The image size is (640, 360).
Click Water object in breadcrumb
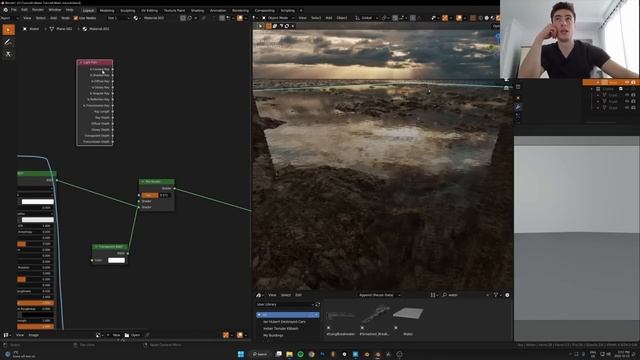[31, 29]
